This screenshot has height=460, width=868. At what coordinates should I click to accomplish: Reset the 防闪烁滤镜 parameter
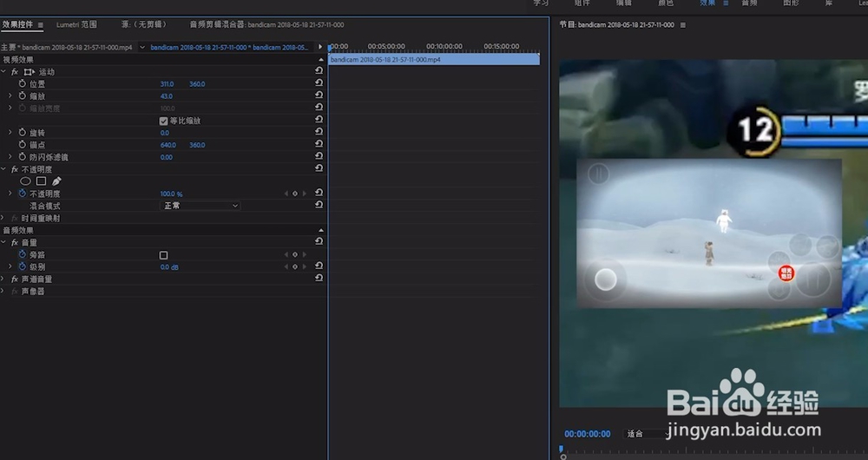319,156
